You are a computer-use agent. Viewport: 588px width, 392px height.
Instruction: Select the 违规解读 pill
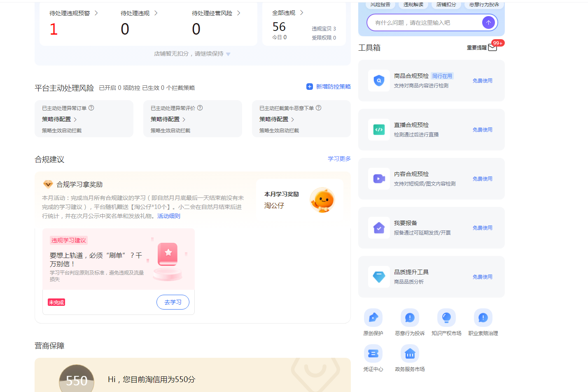coord(413,5)
